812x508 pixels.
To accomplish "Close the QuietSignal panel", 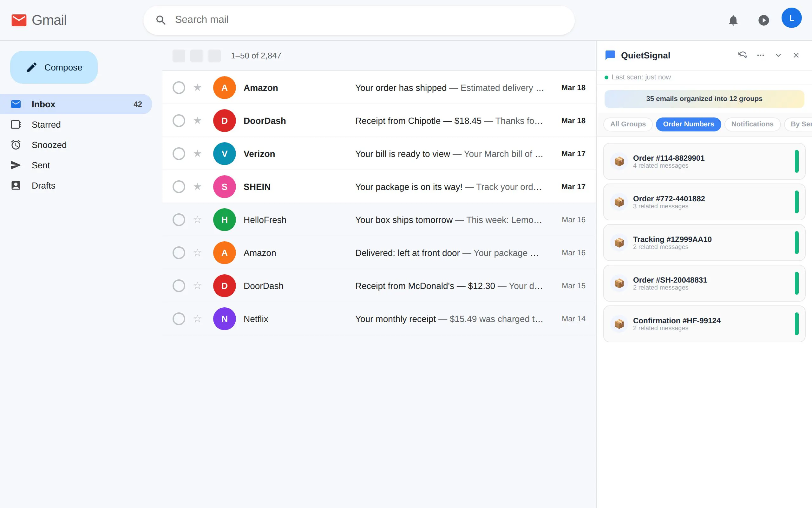I will pyautogui.click(x=796, y=55).
